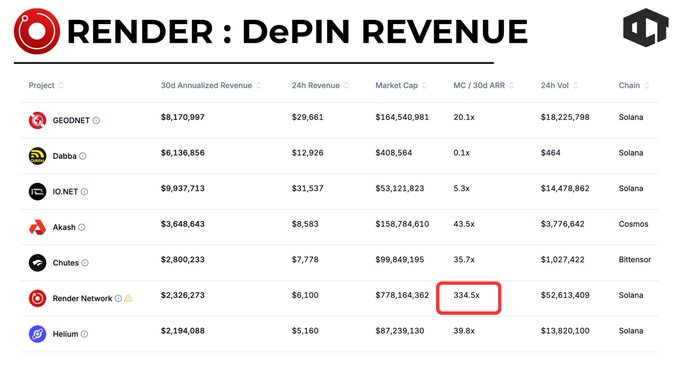This screenshot has height=382, width=679.
Task: Sort by Market Cap column arrows
Action: coord(424,85)
